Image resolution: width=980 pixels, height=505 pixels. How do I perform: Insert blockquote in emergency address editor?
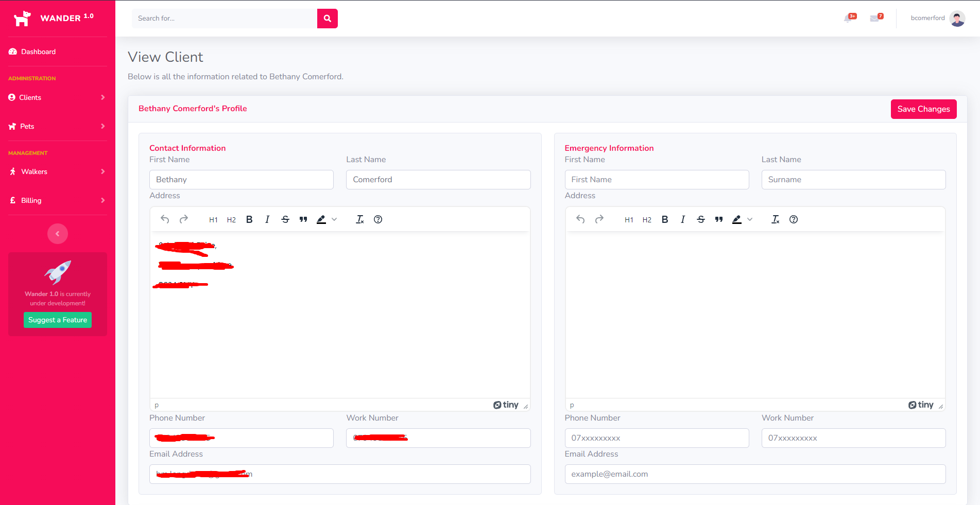click(719, 219)
